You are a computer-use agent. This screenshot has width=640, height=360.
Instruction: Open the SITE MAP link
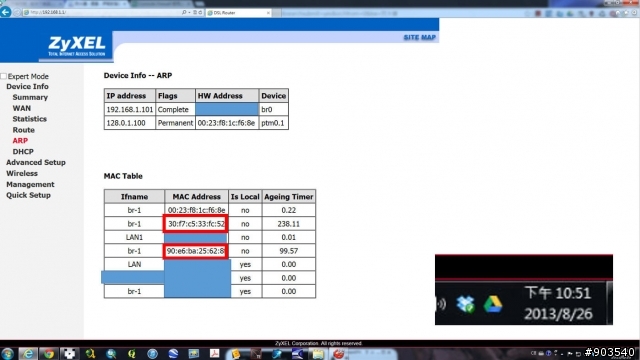click(x=420, y=38)
